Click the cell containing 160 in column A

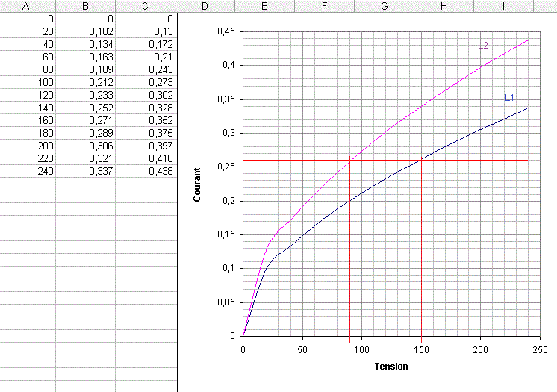coord(28,120)
